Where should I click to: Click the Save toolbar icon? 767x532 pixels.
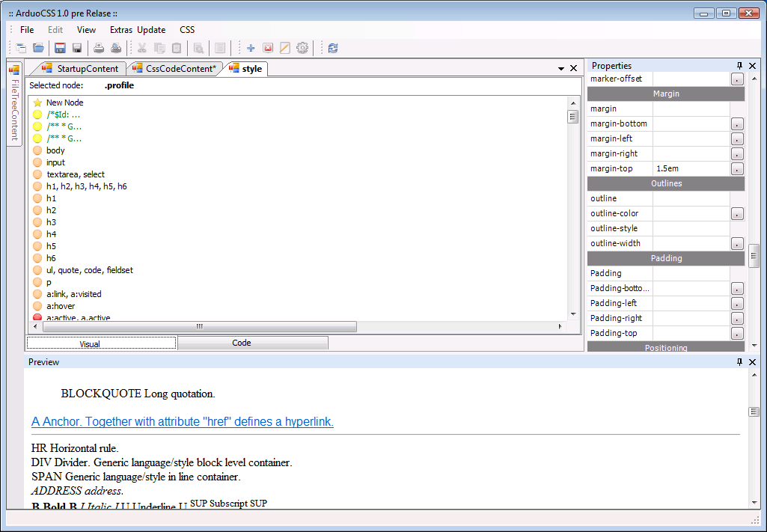[61, 48]
